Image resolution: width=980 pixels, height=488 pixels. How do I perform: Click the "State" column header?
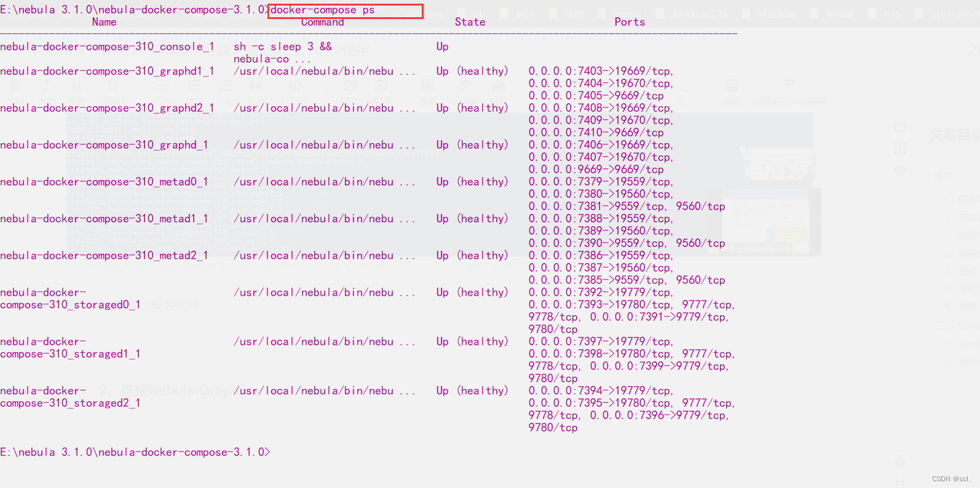pyautogui.click(x=470, y=22)
